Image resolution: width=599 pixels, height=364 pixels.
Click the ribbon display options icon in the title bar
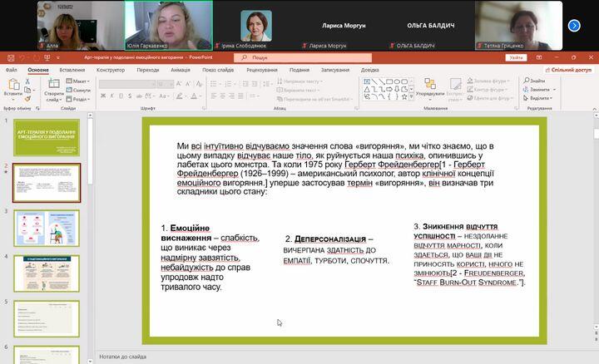click(x=539, y=57)
